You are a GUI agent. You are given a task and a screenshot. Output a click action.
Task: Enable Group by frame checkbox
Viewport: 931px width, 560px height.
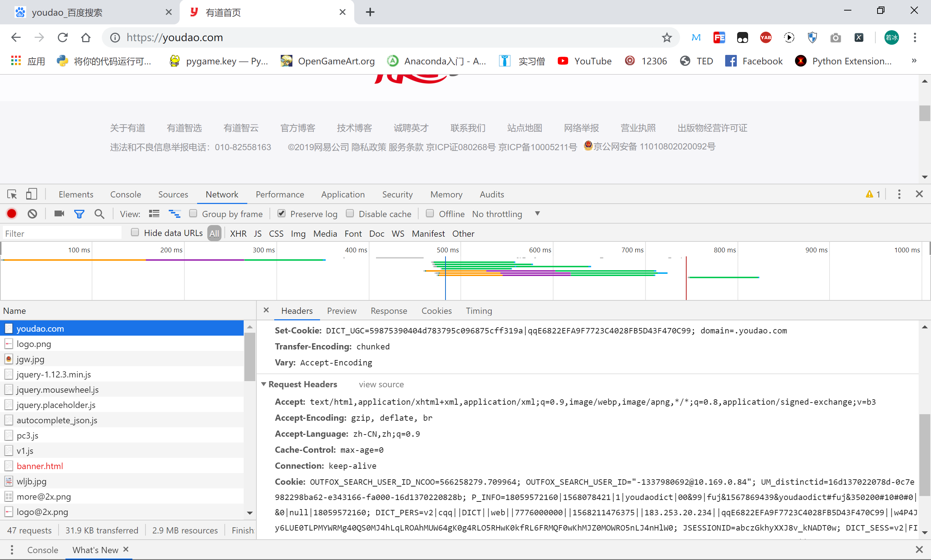[x=193, y=213]
